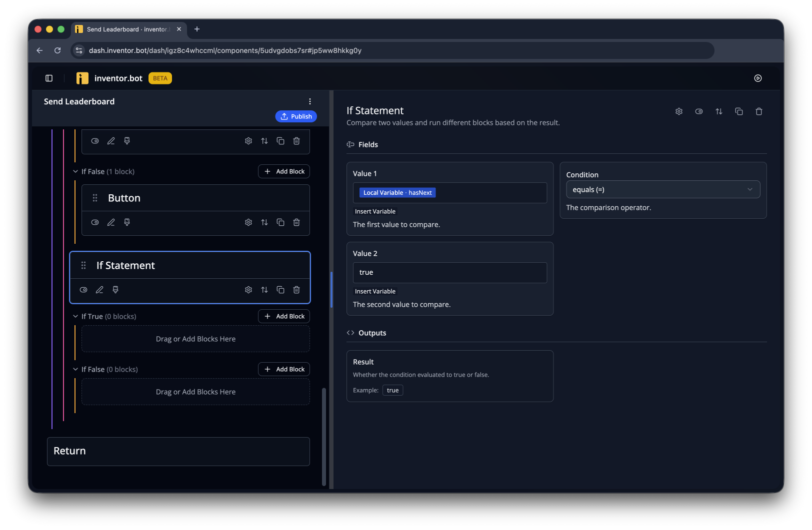The height and width of the screenshot is (530, 812).
Task: Toggle the If Statement block visibility eye in list
Action: pyautogui.click(x=83, y=290)
